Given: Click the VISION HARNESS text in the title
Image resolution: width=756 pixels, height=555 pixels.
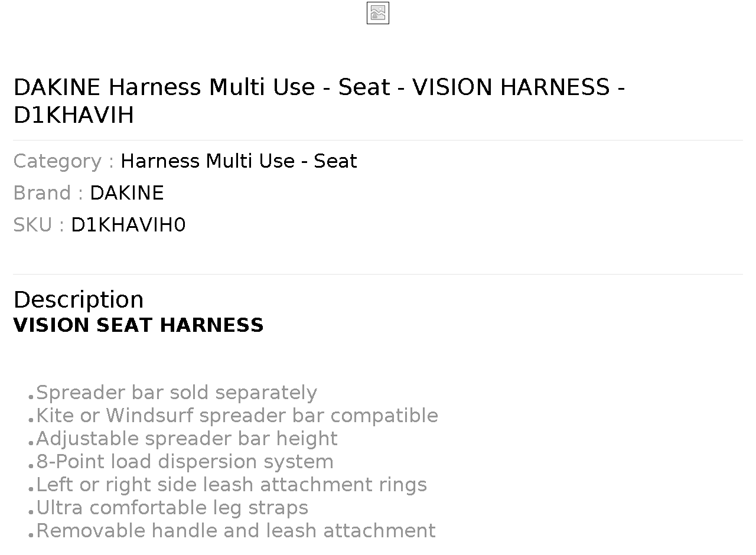Looking at the screenshot, I should point(511,87).
